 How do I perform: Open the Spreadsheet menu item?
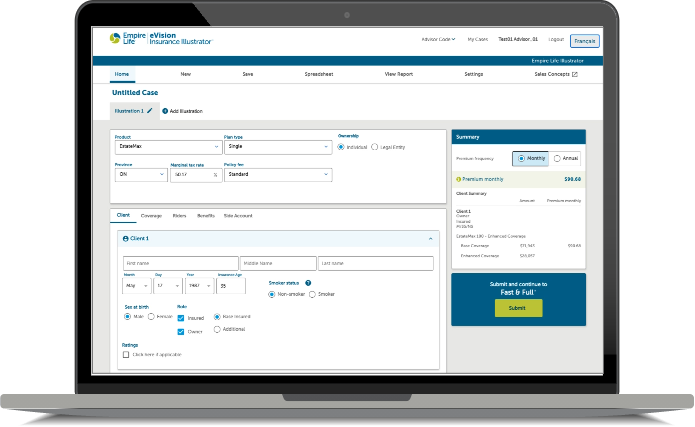[x=321, y=75]
